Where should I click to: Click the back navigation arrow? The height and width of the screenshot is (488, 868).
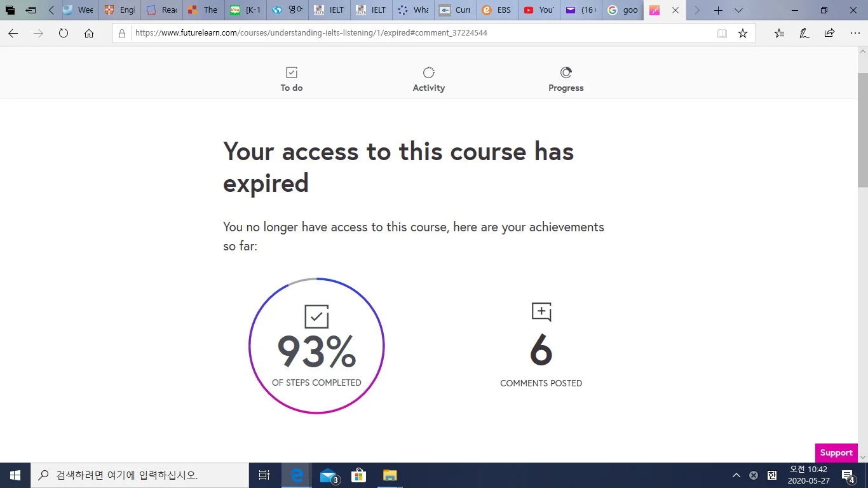point(13,33)
